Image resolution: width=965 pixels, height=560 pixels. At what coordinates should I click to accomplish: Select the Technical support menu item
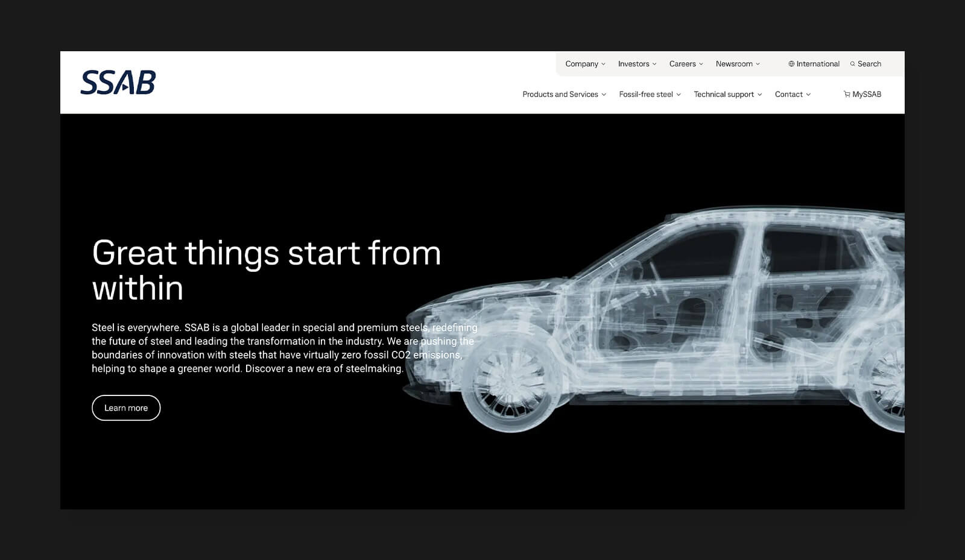[723, 95]
